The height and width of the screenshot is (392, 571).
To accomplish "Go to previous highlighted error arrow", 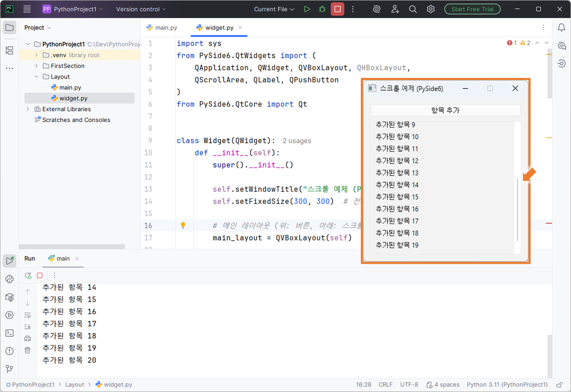I will point(537,43).
